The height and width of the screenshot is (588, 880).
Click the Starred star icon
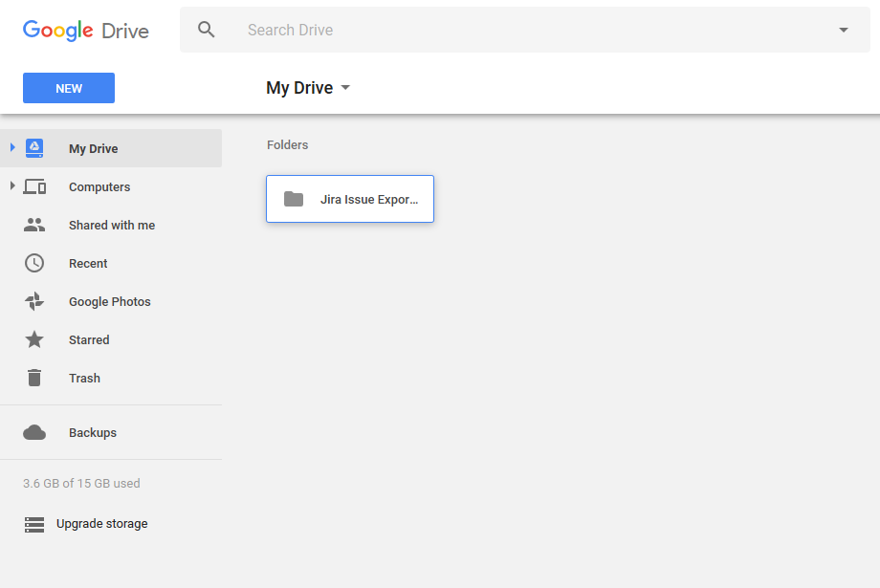click(x=34, y=339)
